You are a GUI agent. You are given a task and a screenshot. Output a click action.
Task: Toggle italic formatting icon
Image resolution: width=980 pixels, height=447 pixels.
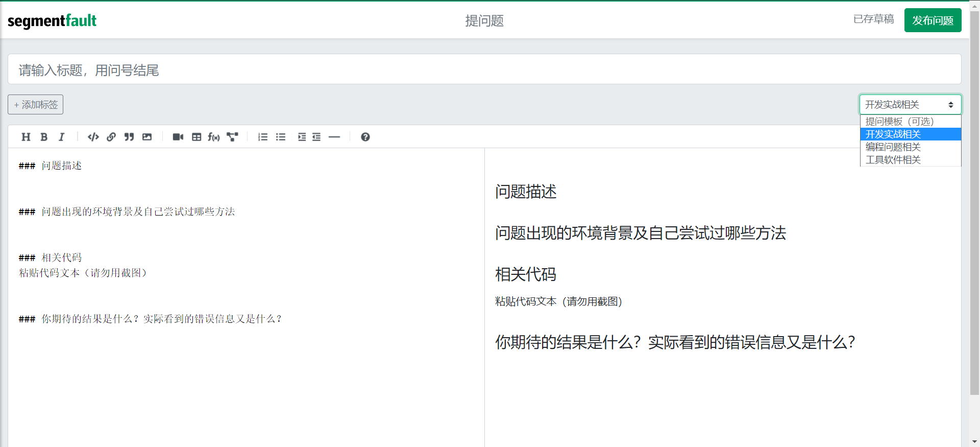(61, 137)
